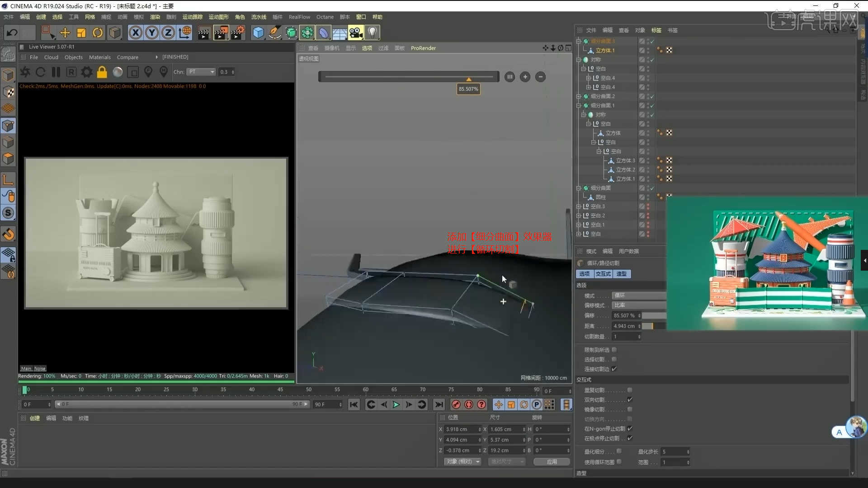The width and height of the screenshot is (868, 488).
Task: Open the 渲染 menu
Action: [x=155, y=17]
